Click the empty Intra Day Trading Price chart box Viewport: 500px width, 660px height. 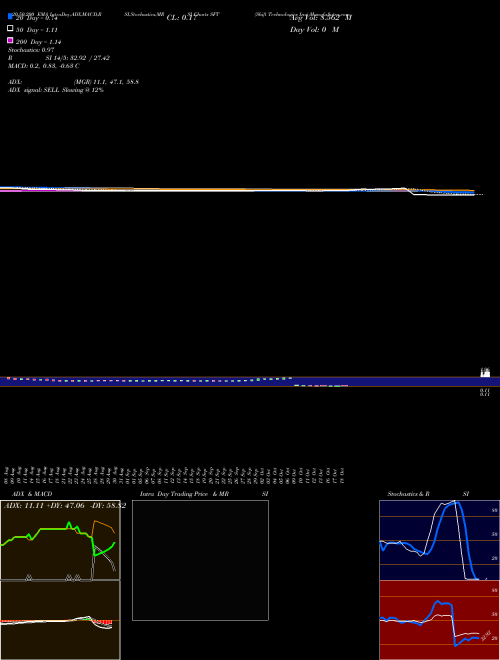[200, 560]
